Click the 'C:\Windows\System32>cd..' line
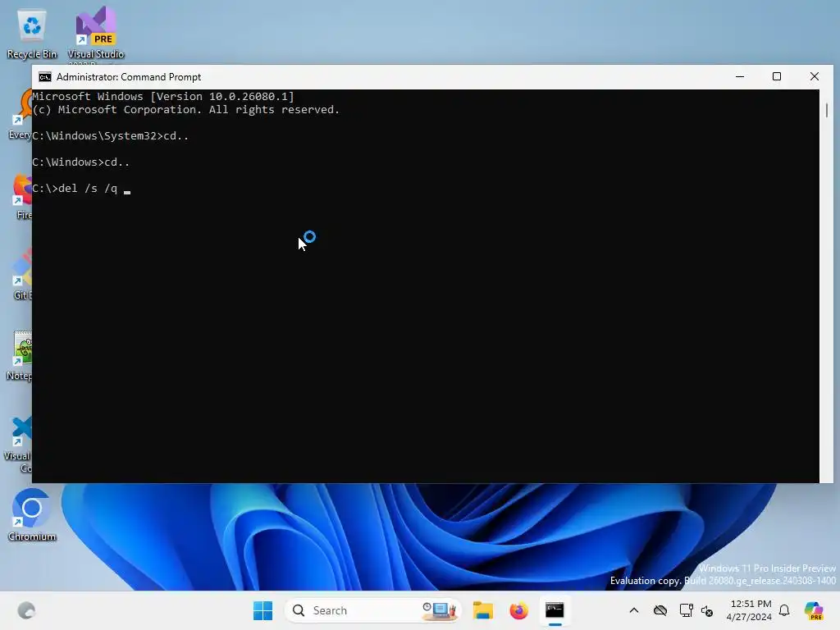The width and height of the screenshot is (840, 630). tap(111, 136)
